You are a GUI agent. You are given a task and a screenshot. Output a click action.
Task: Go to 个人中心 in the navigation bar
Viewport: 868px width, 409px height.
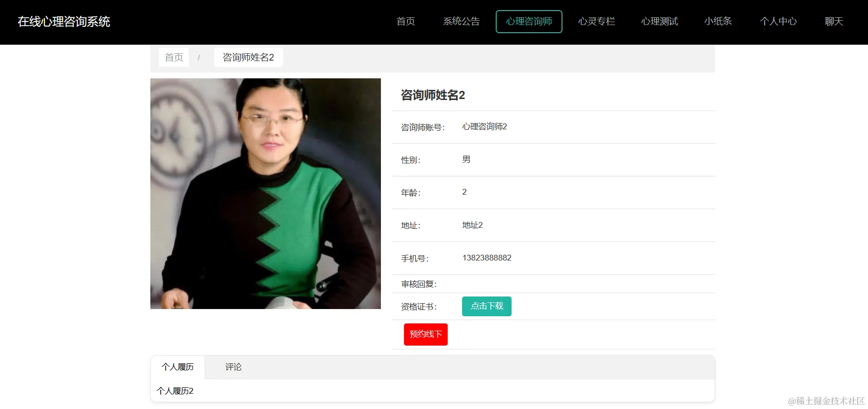click(778, 22)
